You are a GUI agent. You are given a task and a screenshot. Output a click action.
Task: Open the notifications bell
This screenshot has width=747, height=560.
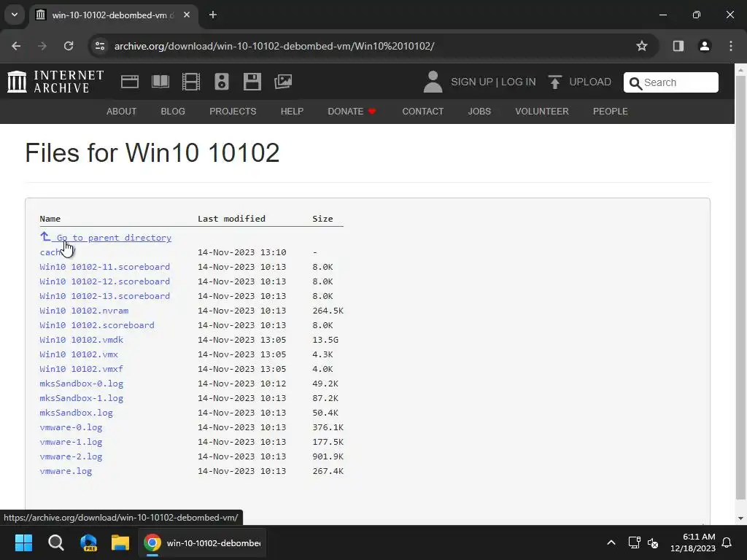727,542
